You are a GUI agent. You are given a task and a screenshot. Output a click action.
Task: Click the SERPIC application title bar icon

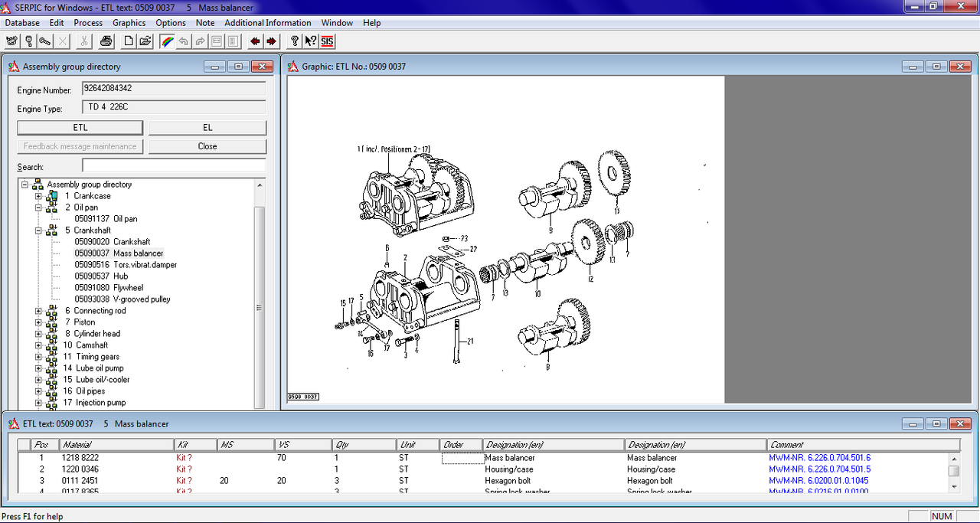point(7,7)
